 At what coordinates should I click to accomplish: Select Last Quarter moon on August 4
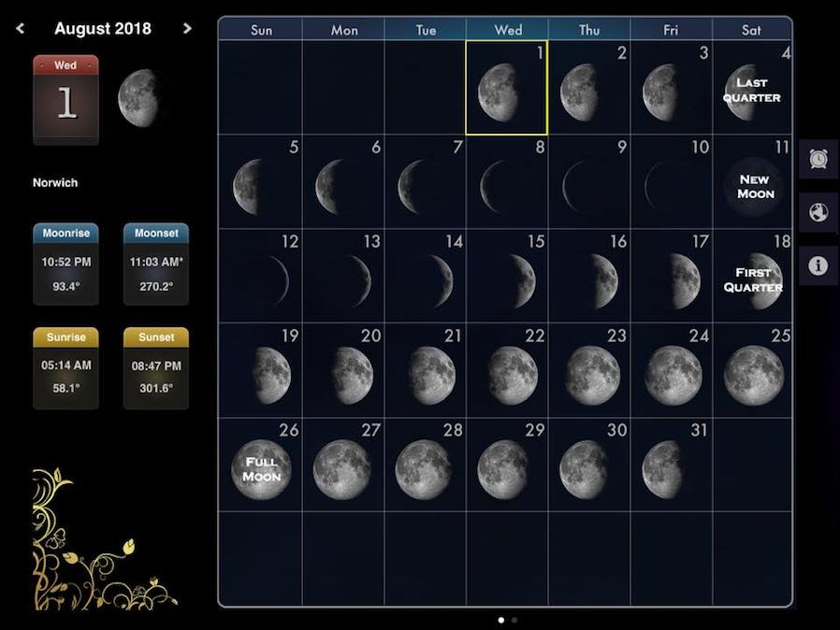pyautogui.click(x=751, y=91)
